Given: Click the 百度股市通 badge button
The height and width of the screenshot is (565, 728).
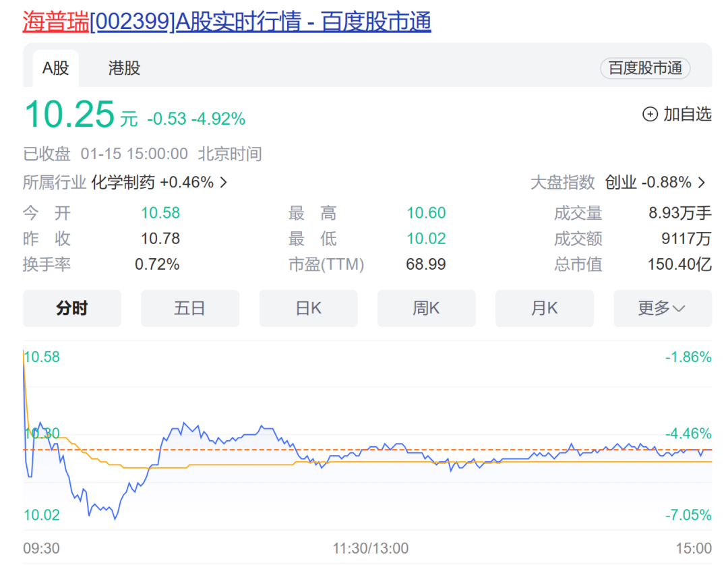Looking at the screenshot, I should [x=645, y=68].
